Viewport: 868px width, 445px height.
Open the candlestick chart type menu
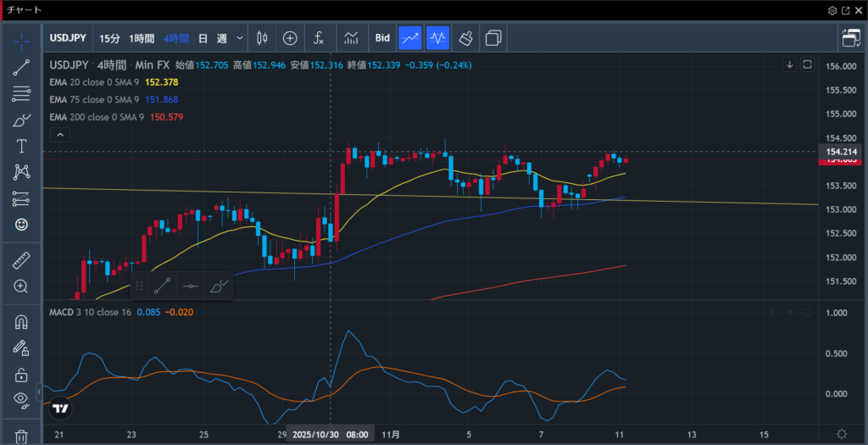coord(261,38)
